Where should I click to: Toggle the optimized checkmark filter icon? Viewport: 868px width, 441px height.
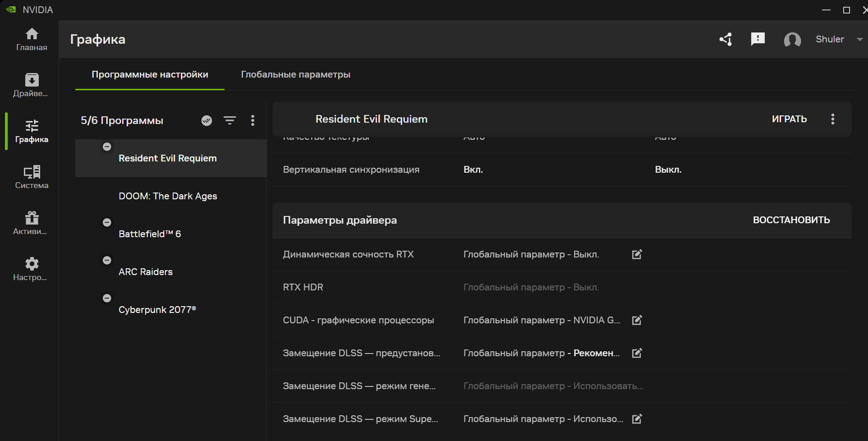click(x=207, y=120)
